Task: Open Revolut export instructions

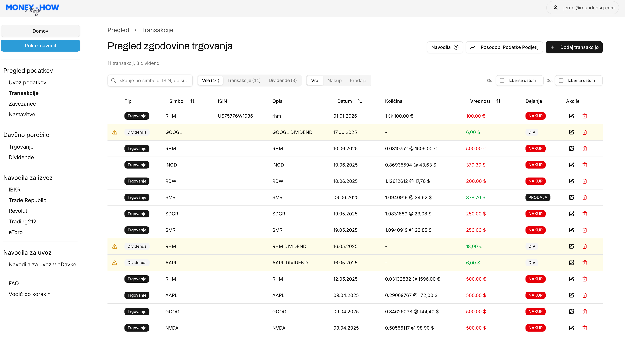Action: 18,211
